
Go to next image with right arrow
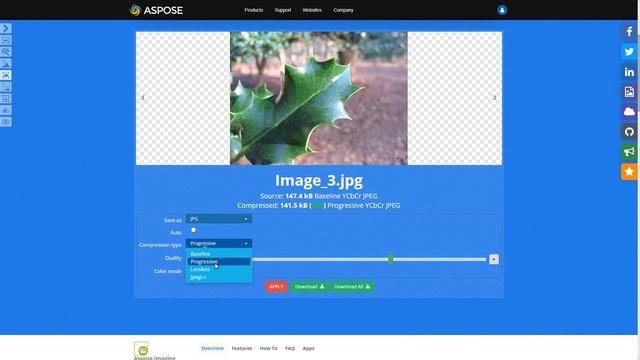[495, 98]
